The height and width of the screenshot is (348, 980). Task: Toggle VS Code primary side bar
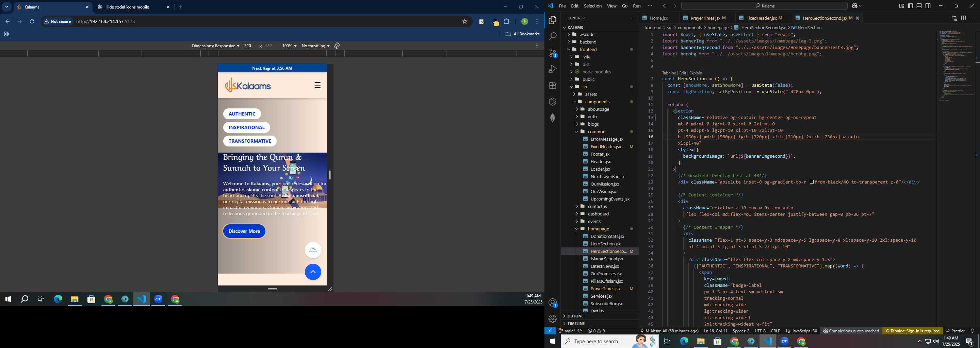910,6
